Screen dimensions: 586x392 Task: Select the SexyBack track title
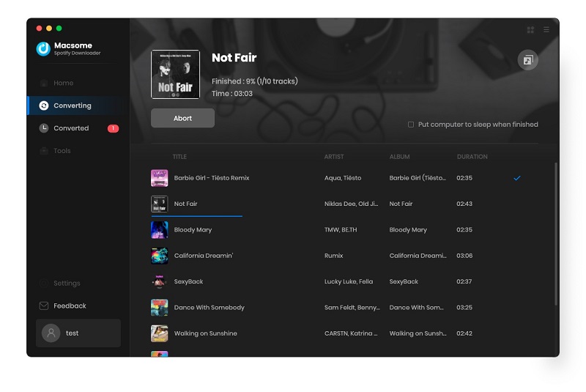188,281
